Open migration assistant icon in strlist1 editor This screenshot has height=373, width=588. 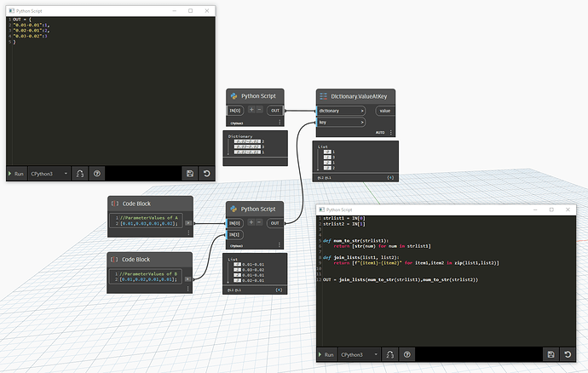390,354
